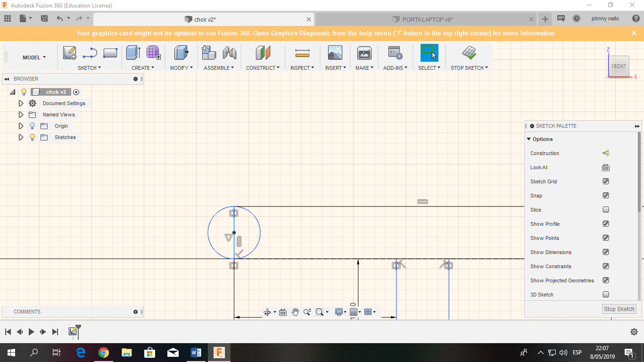Select the Measure inspect icon

pyautogui.click(x=302, y=53)
